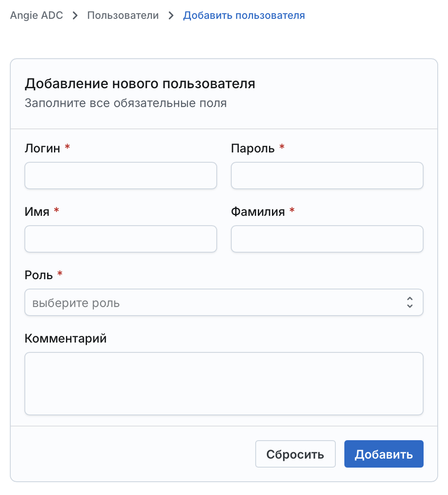Viewport: 448px width, 495px height.
Task: Click the up-down arrows in role selector
Action: pos(409,303)
